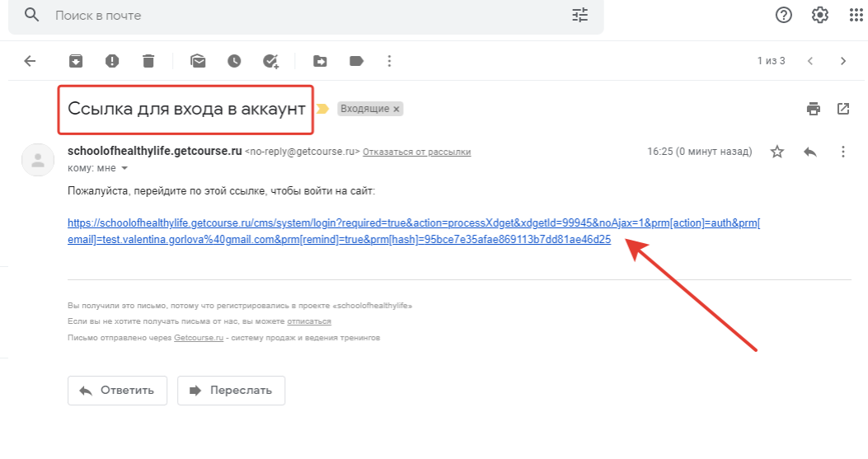Move email to folder icon
This screenshot has width=868, height=459.
pyautogui.click(x=320, y=61)
